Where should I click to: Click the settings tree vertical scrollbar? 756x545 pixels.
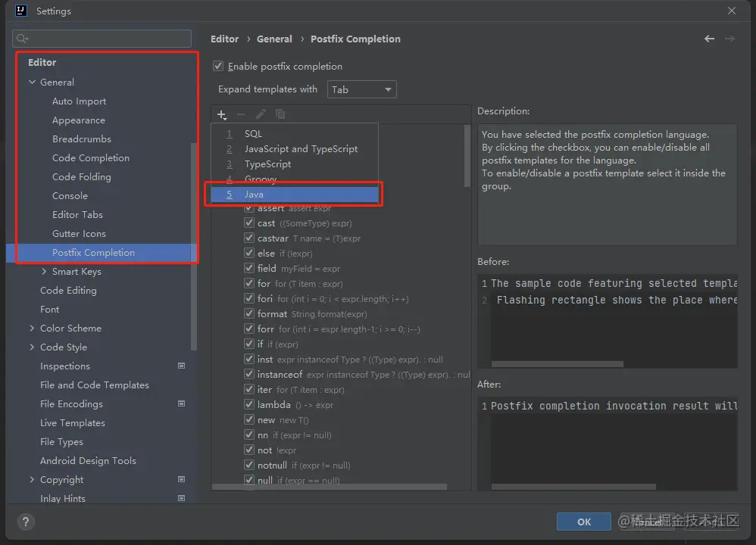coord(194,246)
